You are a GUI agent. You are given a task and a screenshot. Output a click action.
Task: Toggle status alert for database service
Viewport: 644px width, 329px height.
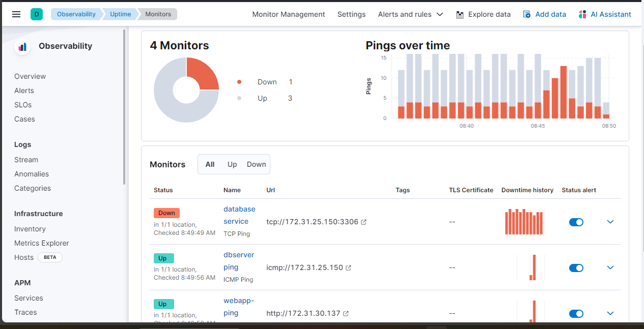point(576,222)
